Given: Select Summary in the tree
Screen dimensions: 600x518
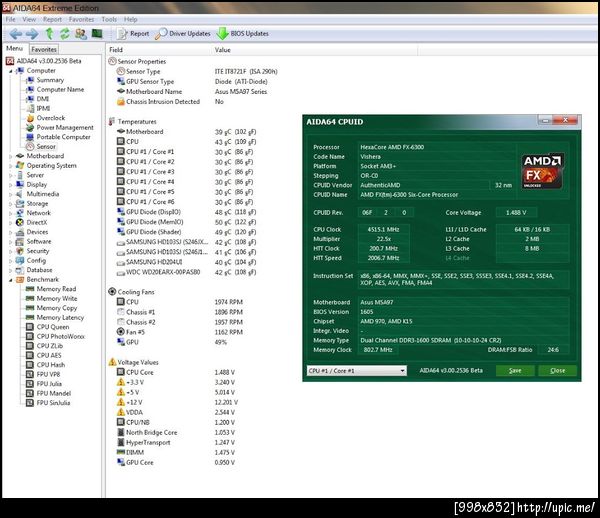Looking at the screenshot, I should pos(50,80).
